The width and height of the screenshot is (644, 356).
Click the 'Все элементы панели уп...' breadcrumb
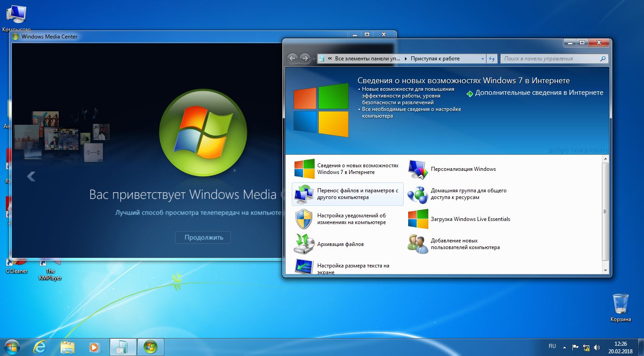pyautogui.click(x=367, y=59)
